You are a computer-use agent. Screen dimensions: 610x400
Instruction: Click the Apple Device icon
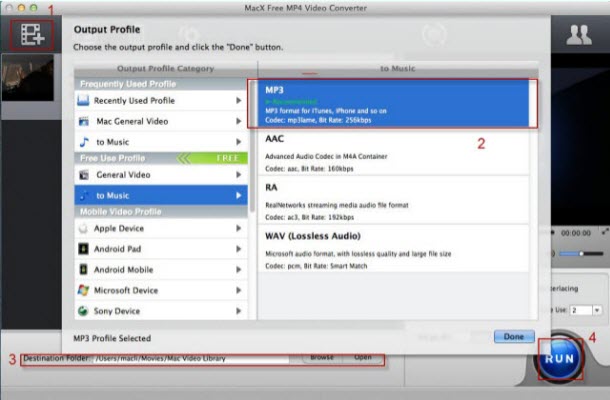tap(83, 228)
